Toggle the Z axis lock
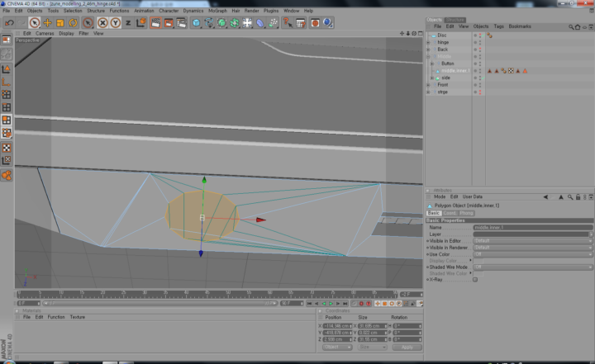The width and height of the screenshot is (595, 364). point(128,23)
